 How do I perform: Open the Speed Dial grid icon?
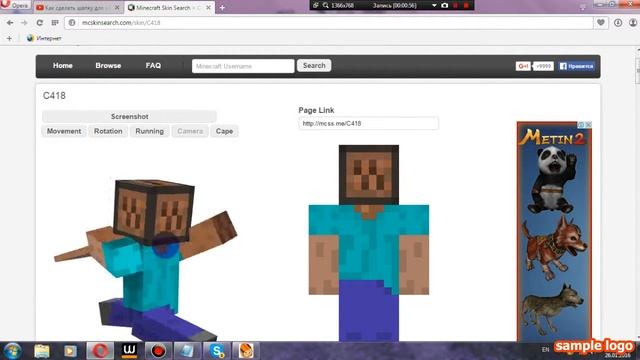55,23
